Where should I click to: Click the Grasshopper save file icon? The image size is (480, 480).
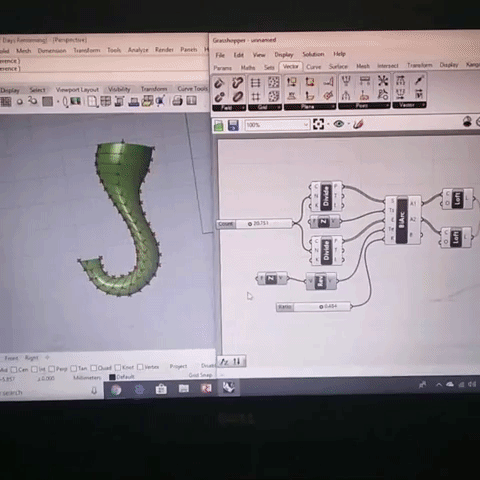click(233, 125)
